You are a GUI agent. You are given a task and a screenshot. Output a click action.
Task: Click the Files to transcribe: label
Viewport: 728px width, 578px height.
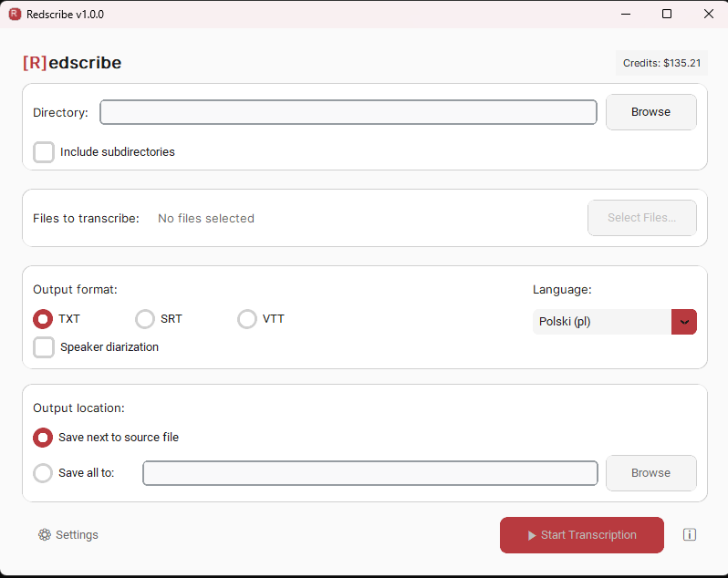click(x=86, y=219)
